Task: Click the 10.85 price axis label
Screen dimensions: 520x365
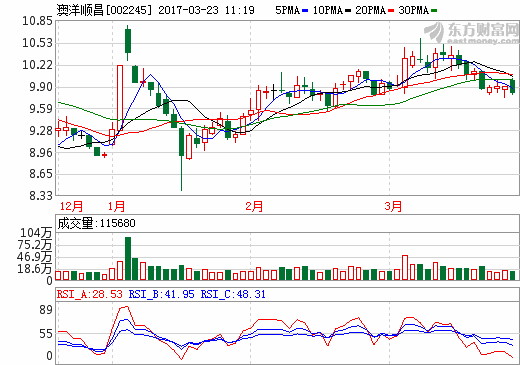Action: (37, 21)
